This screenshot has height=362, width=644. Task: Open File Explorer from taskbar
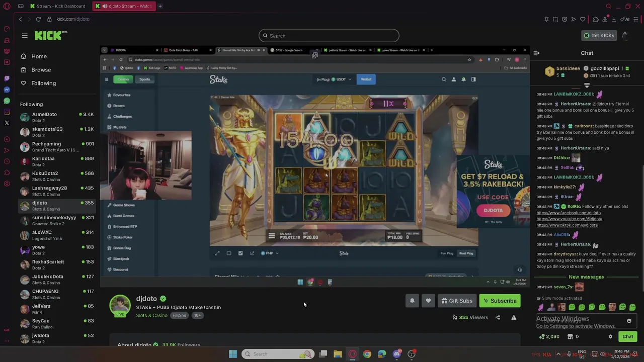(338, 354)
